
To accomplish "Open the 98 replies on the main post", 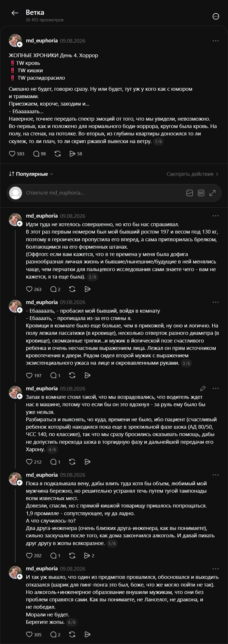I will click(x=39, y=154).
